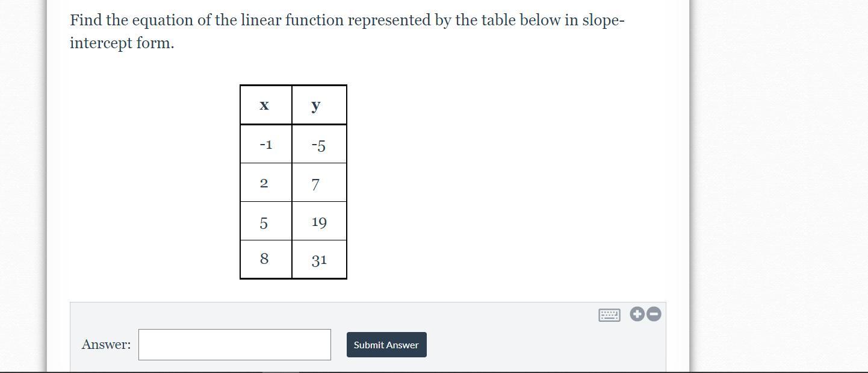Viewport: 868px width, 373px height.
Task: Click the Answer: label text
Action: point(106,345)
